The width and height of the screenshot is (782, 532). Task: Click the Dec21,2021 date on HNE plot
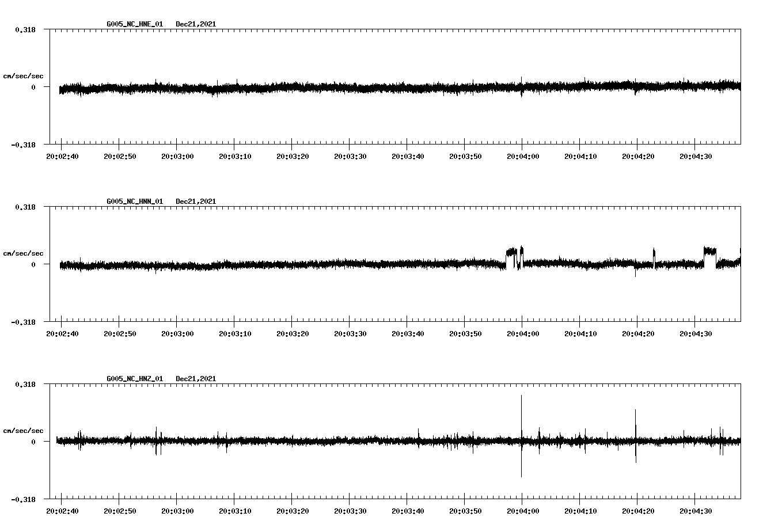[x=196, y=24]
